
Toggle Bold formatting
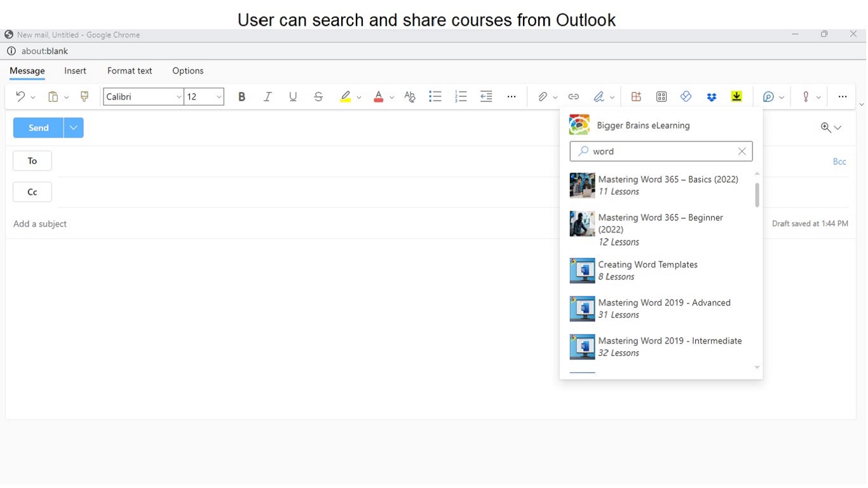pyautogui.click(x=241, y=97)
